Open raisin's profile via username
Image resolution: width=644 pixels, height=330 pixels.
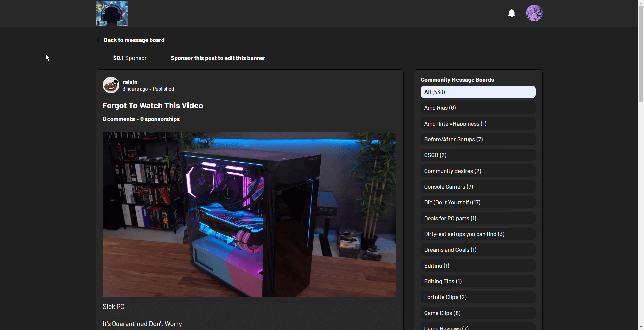click(x=129, y=82)
